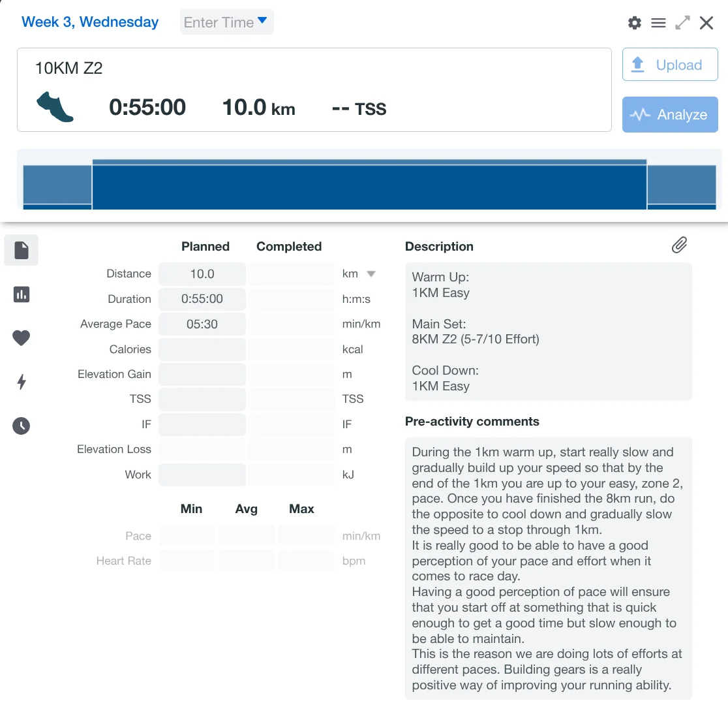Screen dimensions: 728x705
Task: Select the main set block in workout graph
Action: [x=369, y=186]
